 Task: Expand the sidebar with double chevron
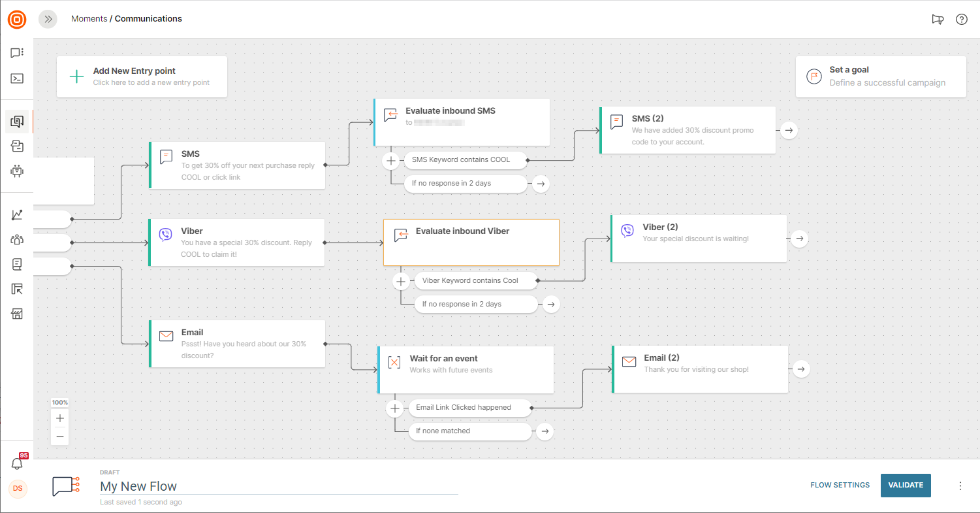[48, 19]
